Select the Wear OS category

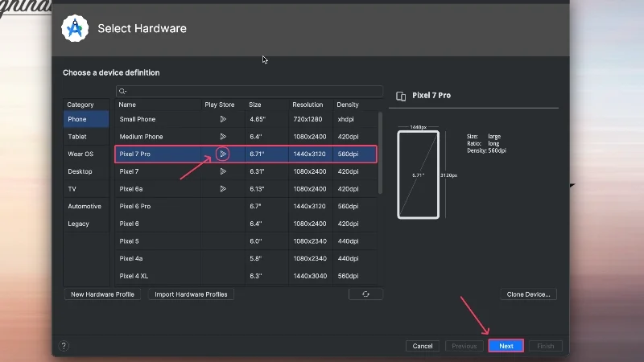[80, 154]
